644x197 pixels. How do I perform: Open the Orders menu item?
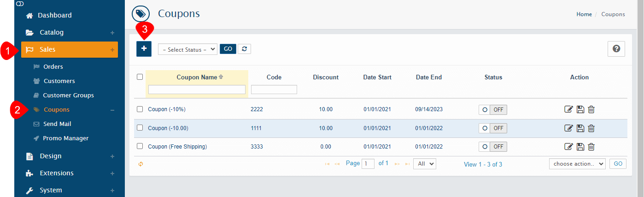pos(53,67)
